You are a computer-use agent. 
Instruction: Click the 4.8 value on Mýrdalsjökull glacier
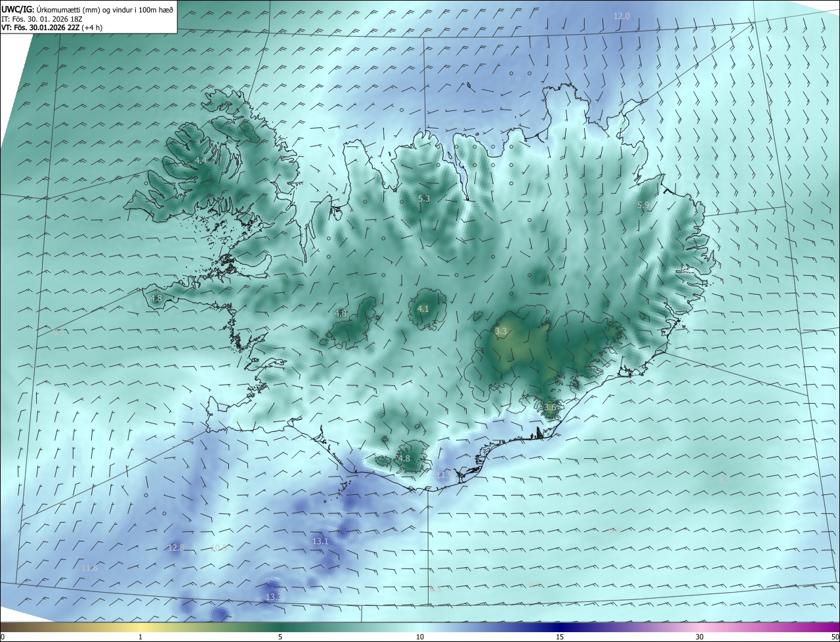tap(404, 458)
